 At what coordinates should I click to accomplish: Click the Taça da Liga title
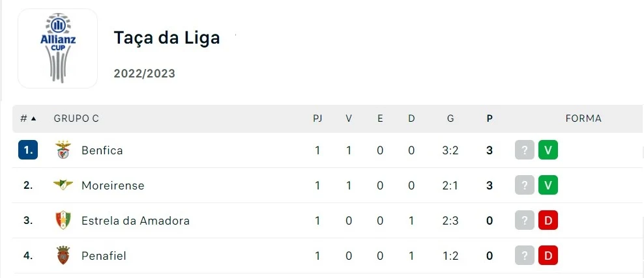(x=167, y=38)
